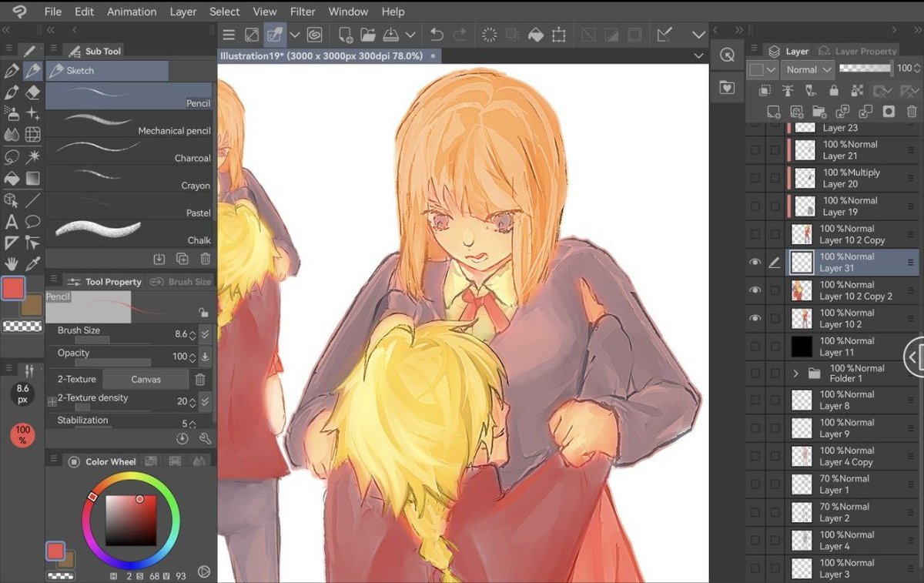Show Layer 8 using visibility box
Image resolution: width=924 pixels, height=583 pixels.
click(755, 400)
